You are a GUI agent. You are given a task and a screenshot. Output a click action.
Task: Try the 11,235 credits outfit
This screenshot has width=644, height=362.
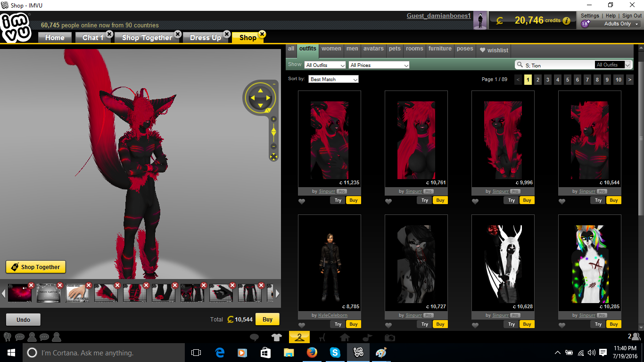click(338, 200)
